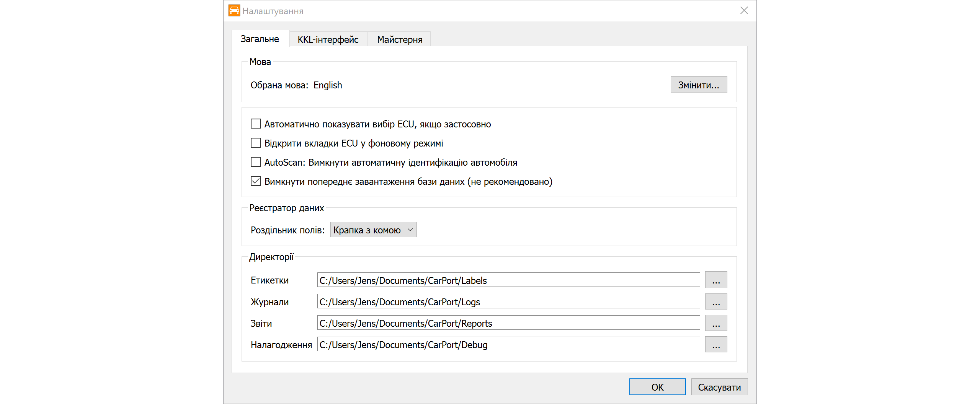Uncheck disable database preloading checkbox
This screenshot has width=980, height=404.
pos(256,181)
